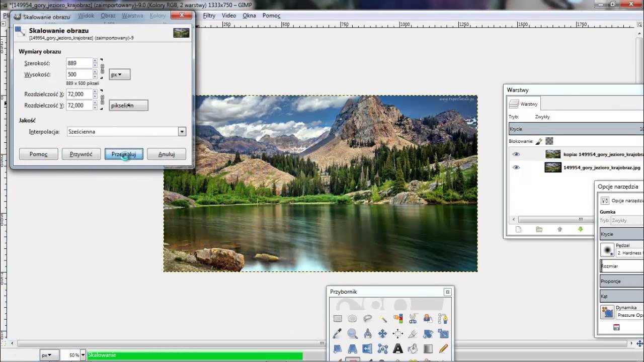Image resolution: width=644 pixels, height=362 pixels.
Task: Click new layer icon in Warstwy panel
Action: click(x=518, y=229)
